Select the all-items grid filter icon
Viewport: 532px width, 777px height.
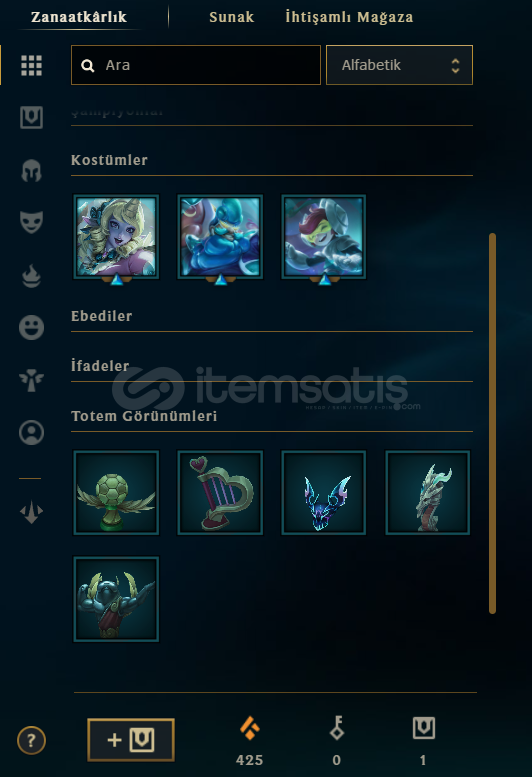tap(31, 65)
